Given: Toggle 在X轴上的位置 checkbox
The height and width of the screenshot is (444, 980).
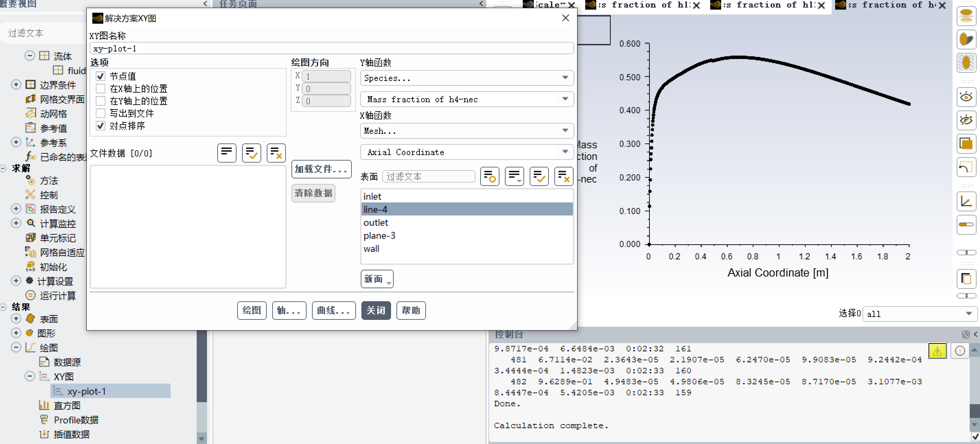Looking at the screenshot, I should pyautogui.click(x=101, y=89).
